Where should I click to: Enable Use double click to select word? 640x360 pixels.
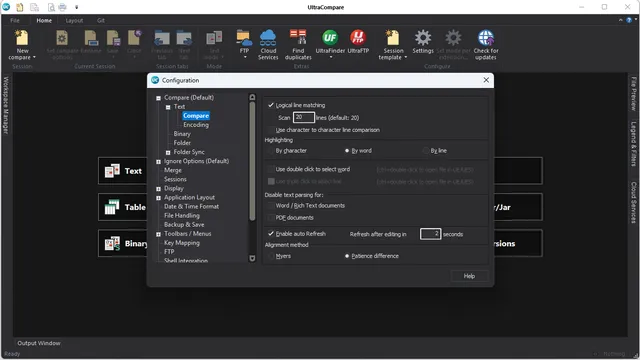point(271,169)
